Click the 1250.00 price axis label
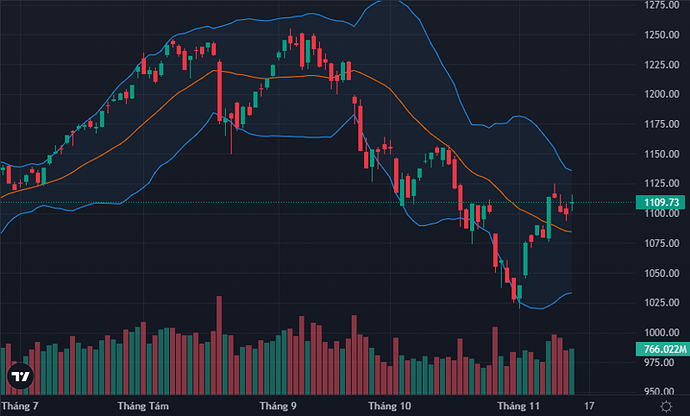 663,35
